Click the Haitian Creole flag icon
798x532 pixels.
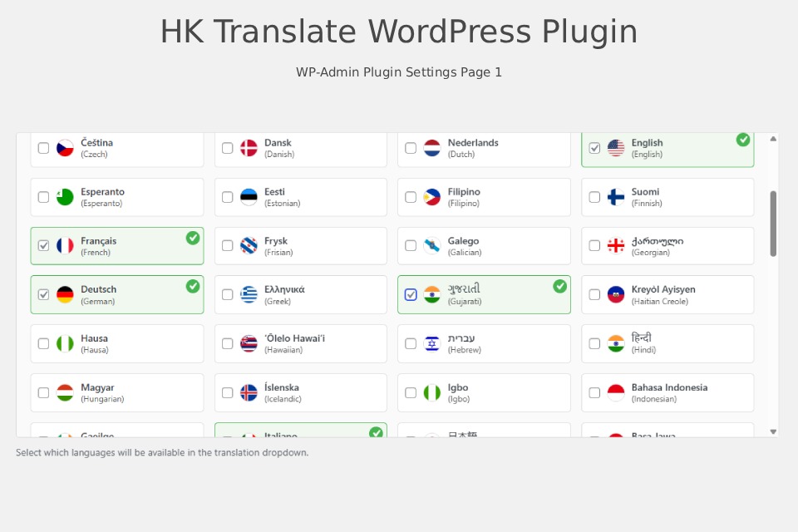click(616, 295)
